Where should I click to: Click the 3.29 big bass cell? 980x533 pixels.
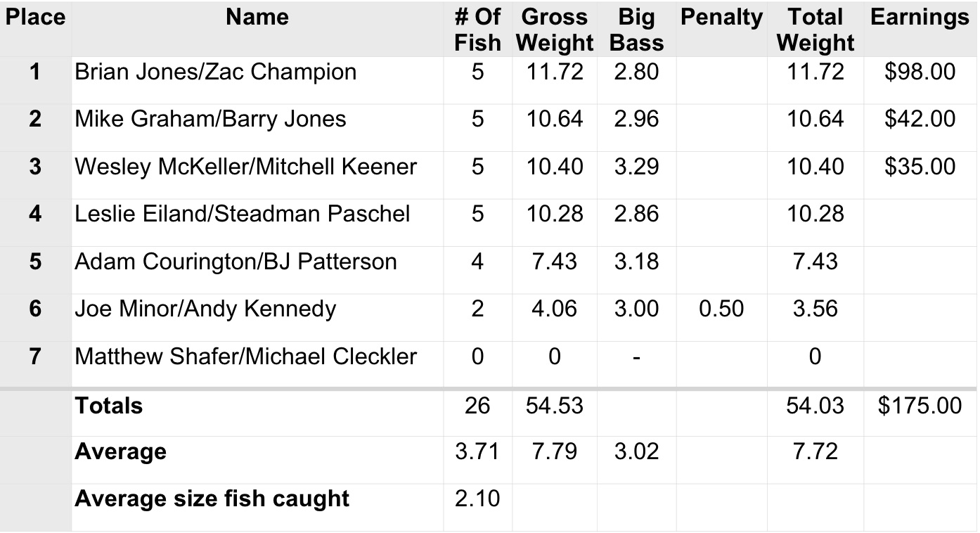tap(636, 167)
